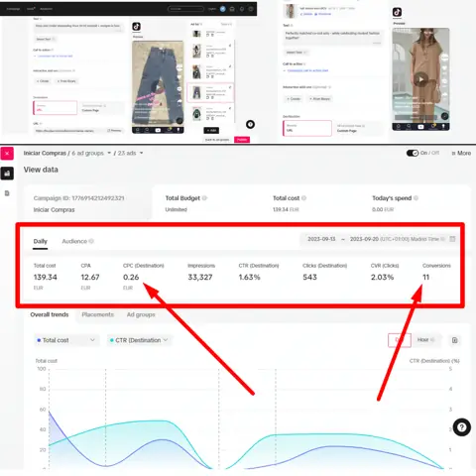Screen dimensions: 476x476
Task: Export chart data with the file icon
Action: point(455,340)
